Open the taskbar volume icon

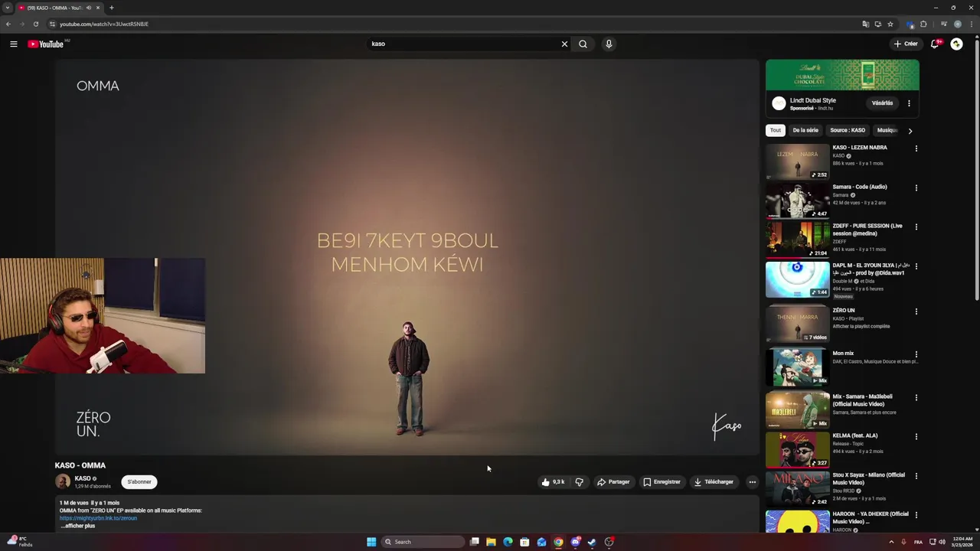pyautogui.click(x=942, y=542)
